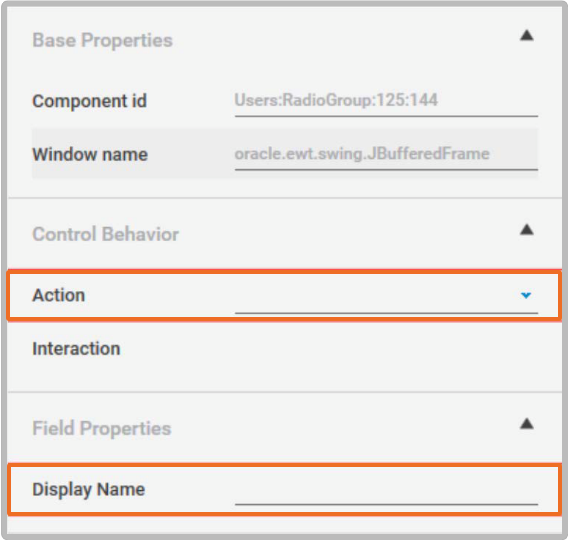This screenshot has width=576, height=540.
Task: Click the Component id label
Action: point(90,101)
